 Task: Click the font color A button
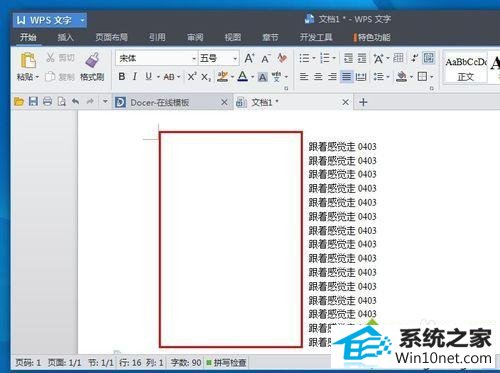click(243, 77)
